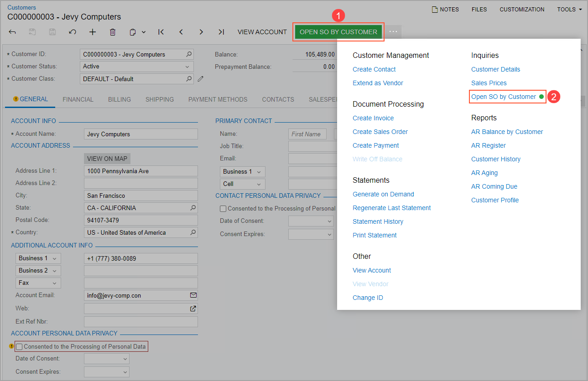Image resolution: width=588 pixels, height=381 pixels.
Task: Click the undo/cancel changes icon
Action: coord(73,32)
